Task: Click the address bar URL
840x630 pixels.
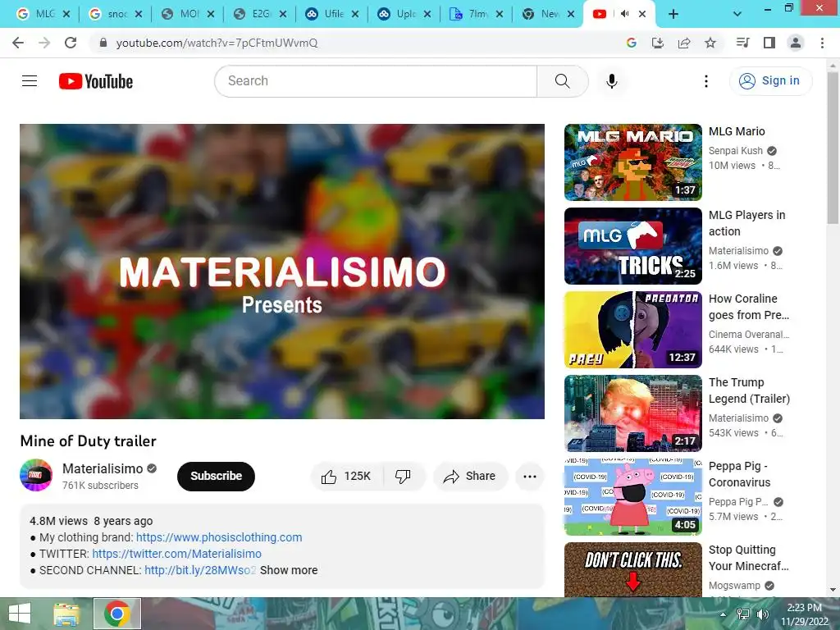Action: (x=217, y=43)
